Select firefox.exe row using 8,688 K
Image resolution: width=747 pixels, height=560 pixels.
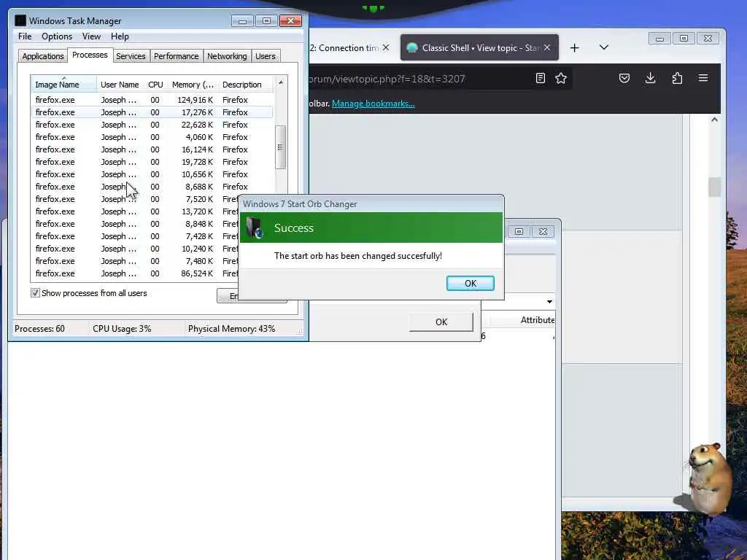click(x=152, y=187)
